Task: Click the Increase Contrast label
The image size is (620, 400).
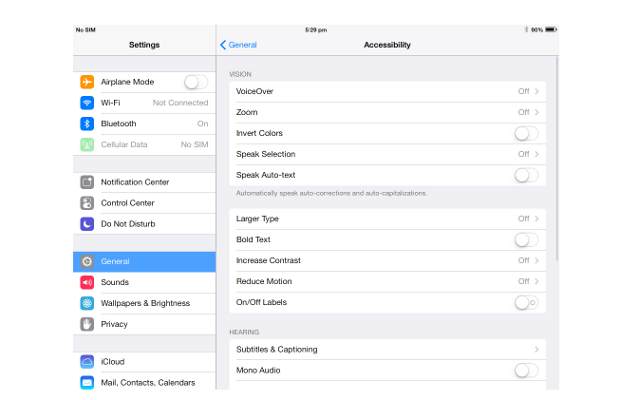Action: coord(268,260)
